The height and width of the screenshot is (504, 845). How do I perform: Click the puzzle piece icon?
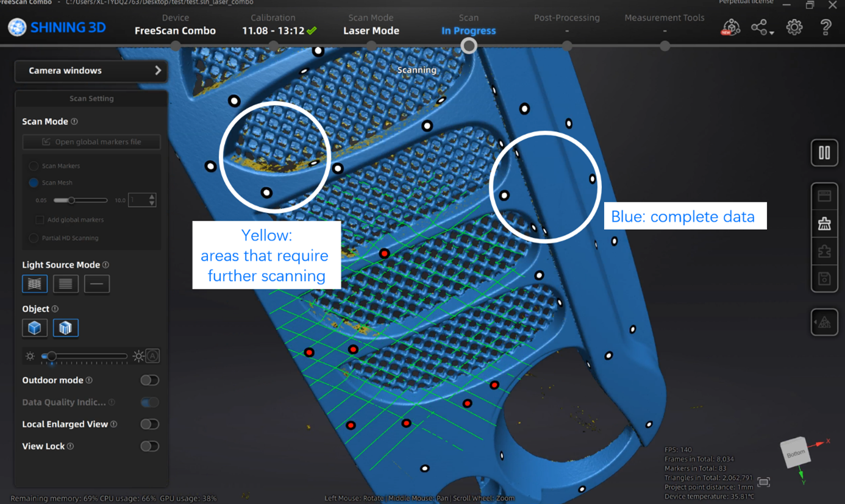[824, 252]
